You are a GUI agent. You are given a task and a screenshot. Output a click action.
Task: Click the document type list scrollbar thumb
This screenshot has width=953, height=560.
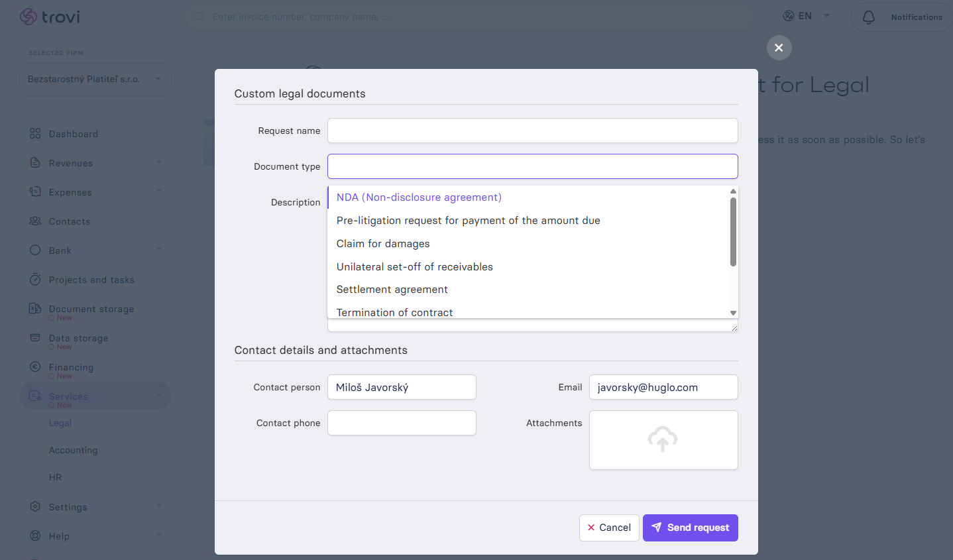coord(733,232)
